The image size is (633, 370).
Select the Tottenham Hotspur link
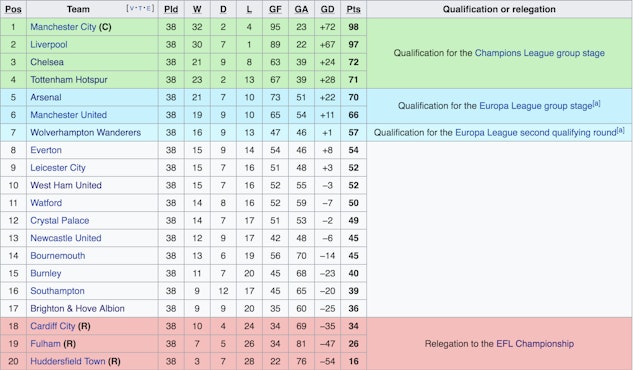point(69,79)
